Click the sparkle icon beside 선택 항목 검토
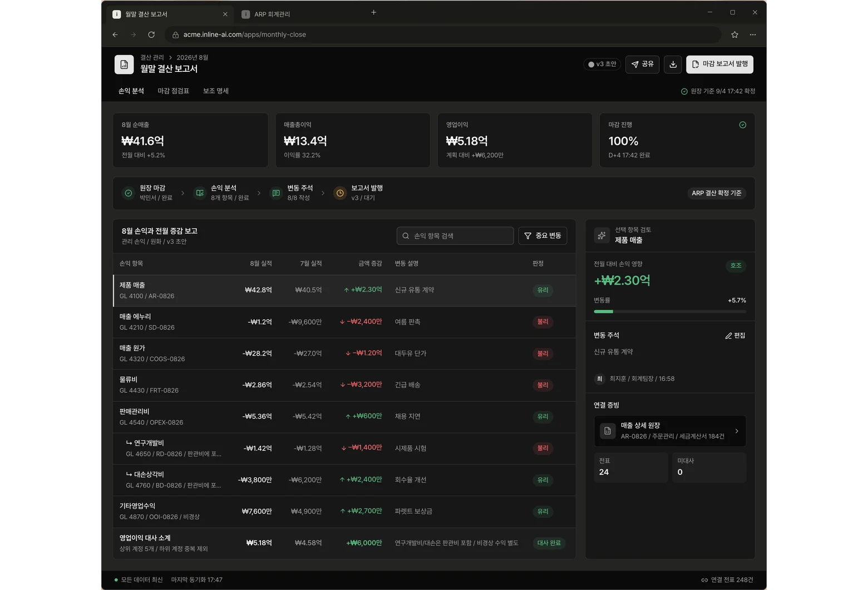Viewport: 868px width, 590px height. (x=601, y=235)
